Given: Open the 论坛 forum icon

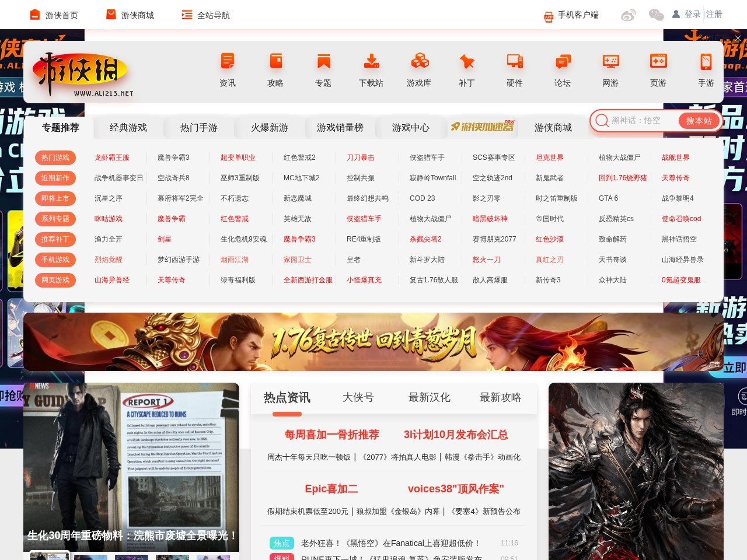Looking at the screenshot, I should [563, 62].
